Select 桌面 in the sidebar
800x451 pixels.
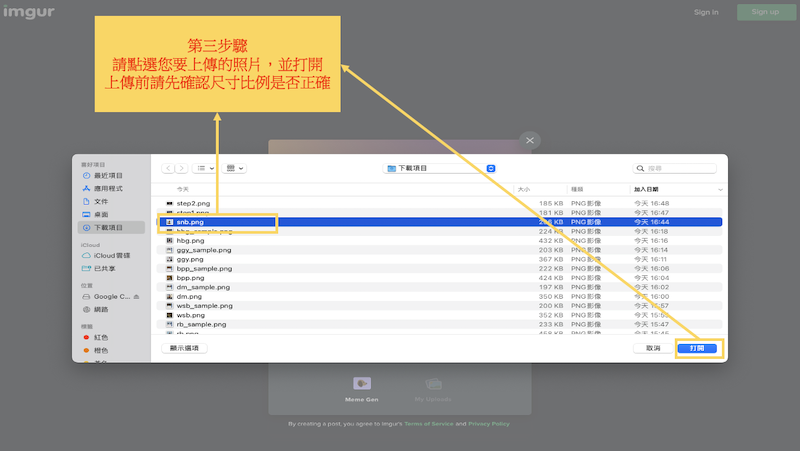tap(101, 214)
